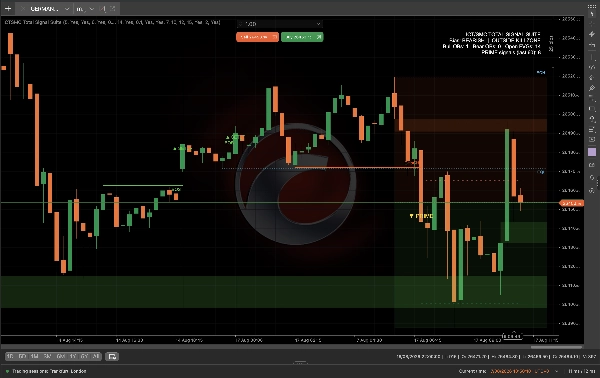Click the Trading sessions status text
Image resolution: width=600 pixels, height=378 pixels.
[x=49, y=371]
